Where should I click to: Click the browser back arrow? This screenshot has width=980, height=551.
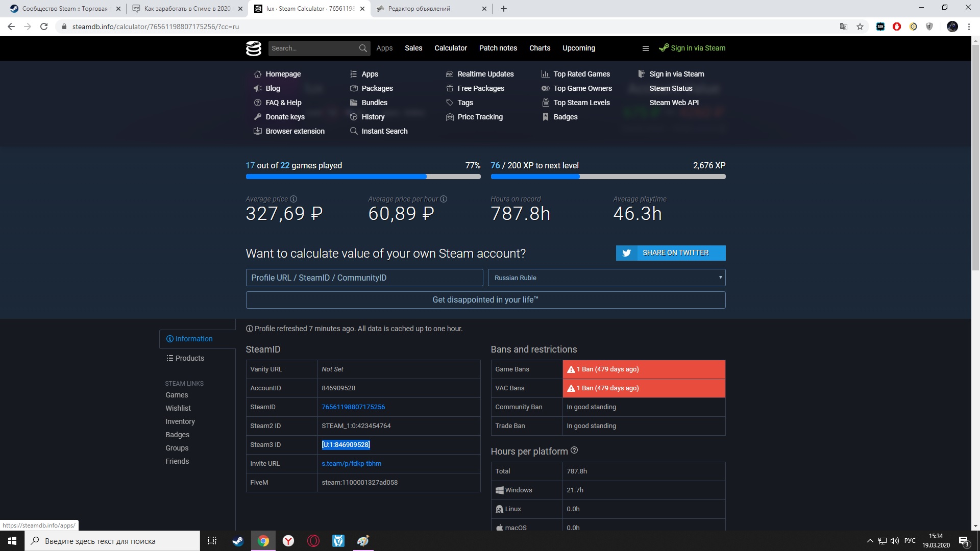tap(11, 27)
